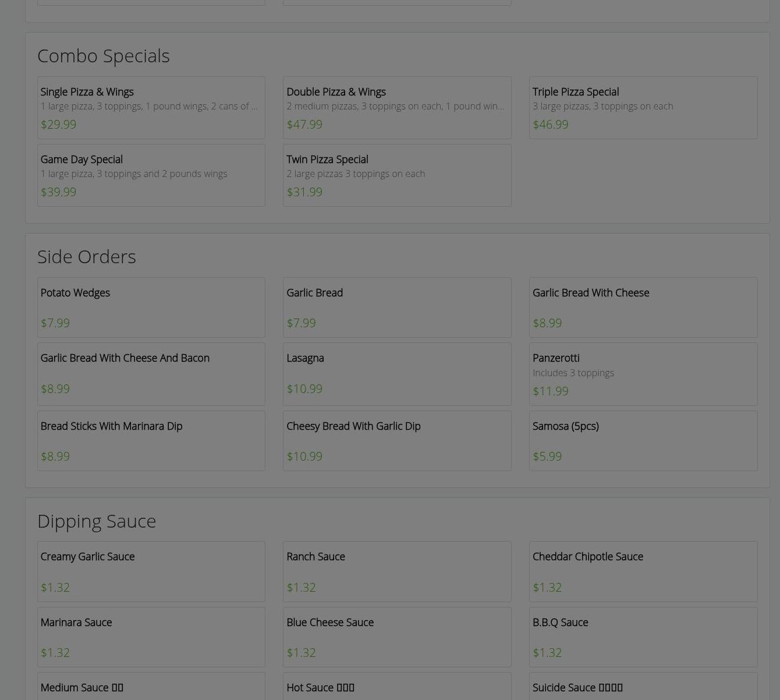
Task: Open the Blue Cheese Sauce item
Action: coord(396,637)
